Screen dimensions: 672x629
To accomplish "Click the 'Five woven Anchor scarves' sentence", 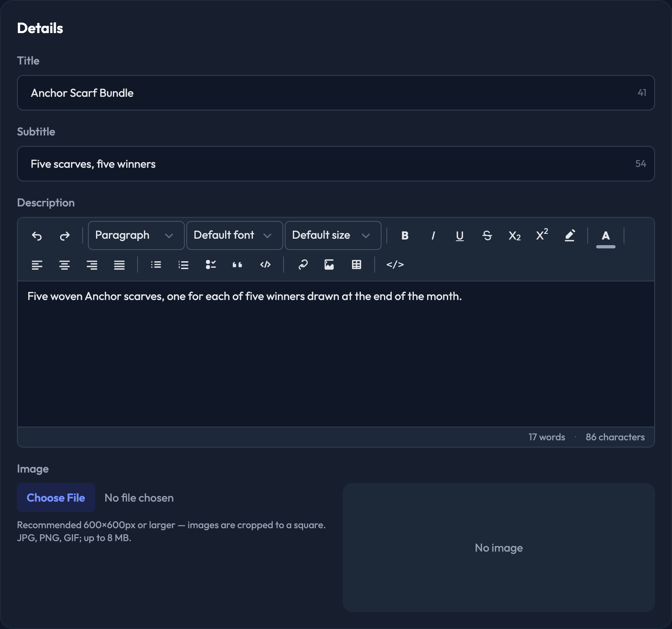I will tap(244, 296).
